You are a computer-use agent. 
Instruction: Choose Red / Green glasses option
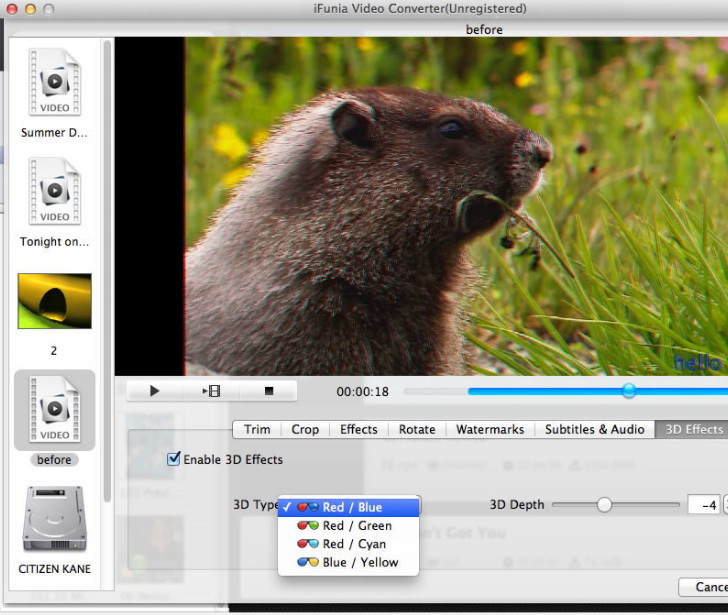(x=356, y=525)
